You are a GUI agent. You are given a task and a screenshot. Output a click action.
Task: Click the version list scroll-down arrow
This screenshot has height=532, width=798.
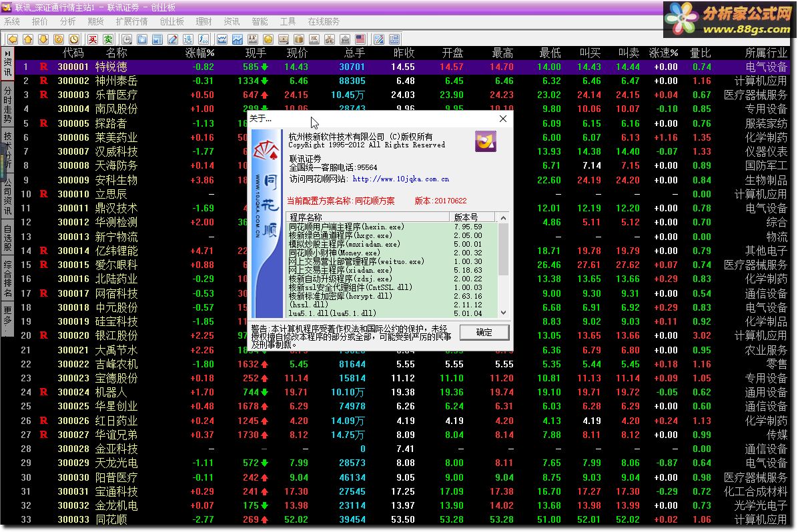click(503, 313)
